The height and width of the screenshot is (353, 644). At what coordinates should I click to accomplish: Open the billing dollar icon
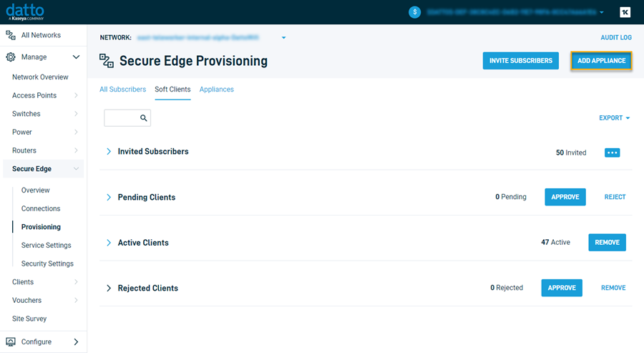(x=414, y=12)
